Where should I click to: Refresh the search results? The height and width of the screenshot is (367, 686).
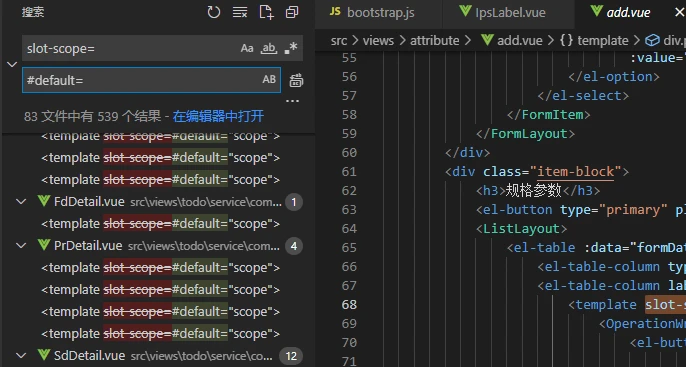pyautogui.click(x=214, y=12)
